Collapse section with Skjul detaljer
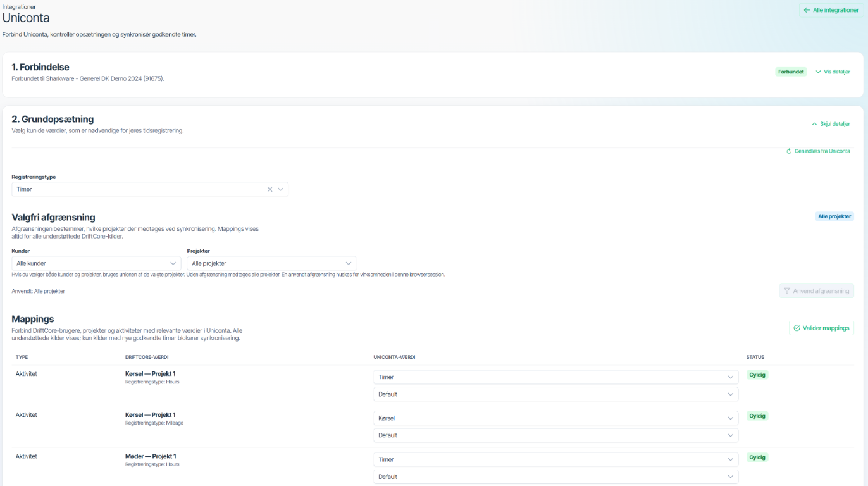The height and width of the screenshot is (486, 868). 831,124
